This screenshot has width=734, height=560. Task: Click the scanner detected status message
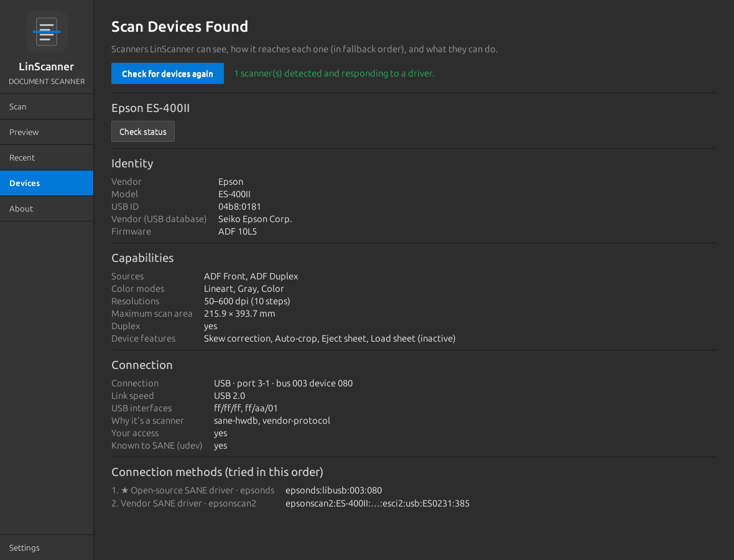tap(334, 73)
